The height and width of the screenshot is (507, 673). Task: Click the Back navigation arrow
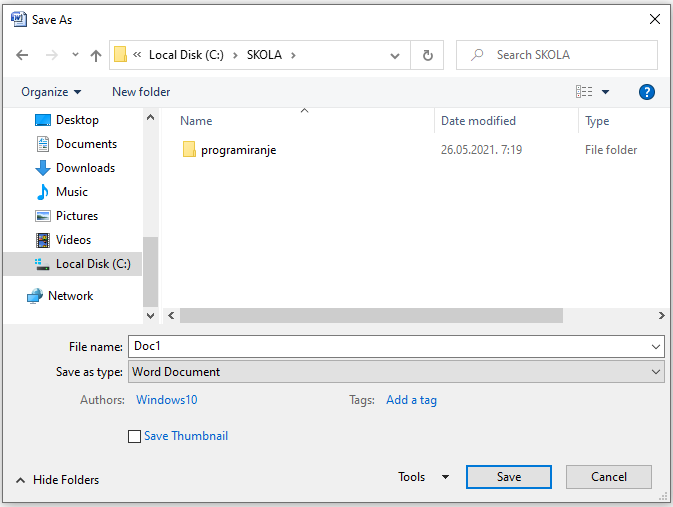click(22, 55)
